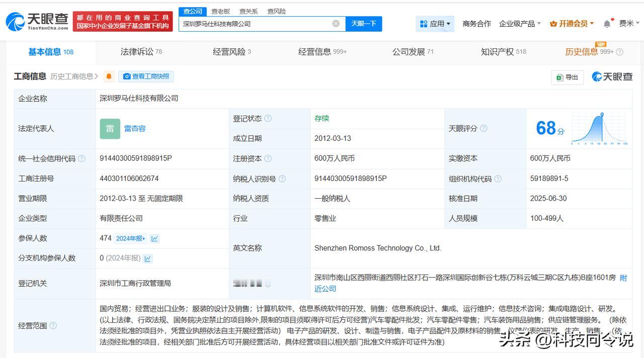The width and height of the screenshot is (644, 358).
Task: Click the 行业 value 零售业
Action: tap(326, 218)
